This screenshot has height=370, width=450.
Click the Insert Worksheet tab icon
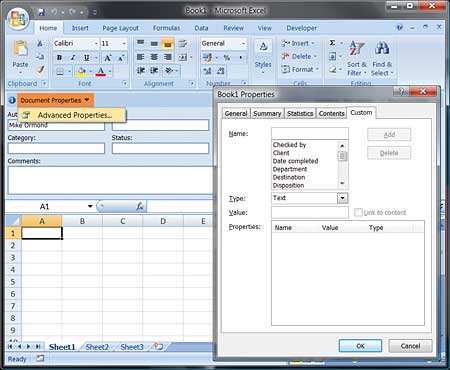coord(159,347)
